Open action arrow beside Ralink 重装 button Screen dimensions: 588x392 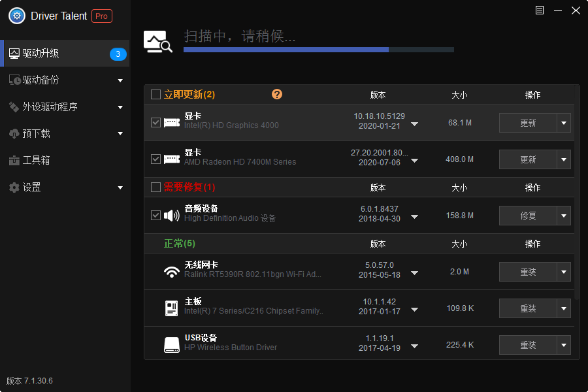tap(564, 272)
